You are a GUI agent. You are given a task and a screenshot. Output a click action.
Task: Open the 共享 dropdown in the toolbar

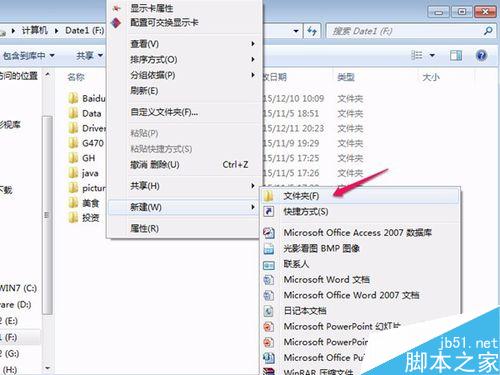tap(89, 55)
